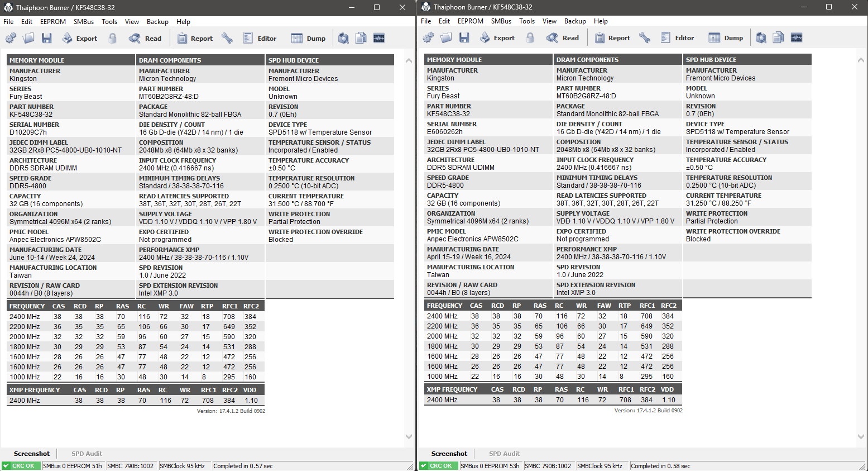Open Editor in EEPROM 51h window

(x=260, y=38)
